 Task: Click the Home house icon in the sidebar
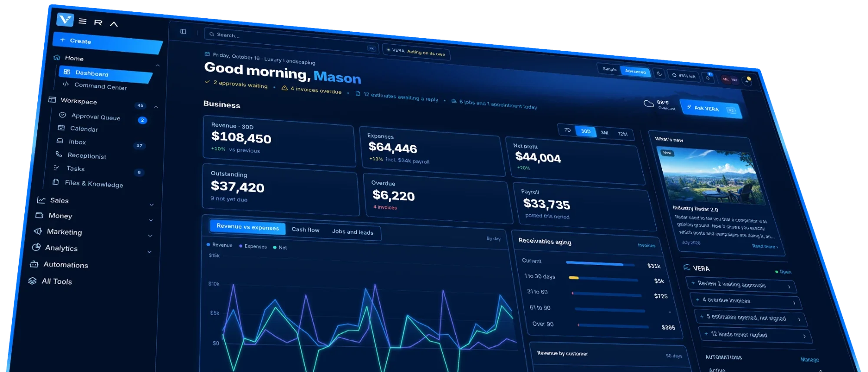[57, 57]
